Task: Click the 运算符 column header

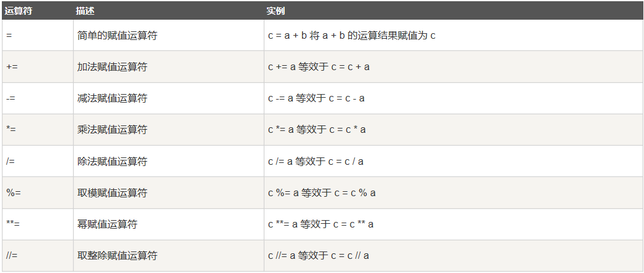Action: coord(18,11)
